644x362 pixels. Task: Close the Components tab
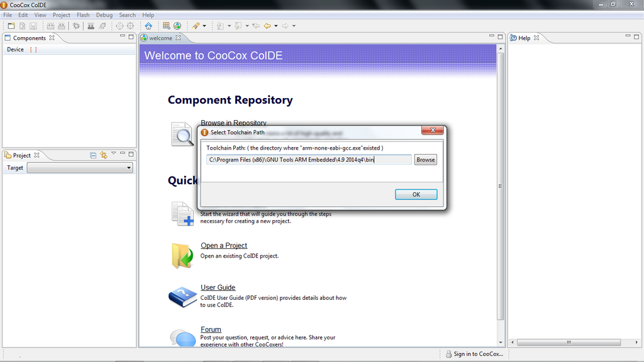point(52,38)
